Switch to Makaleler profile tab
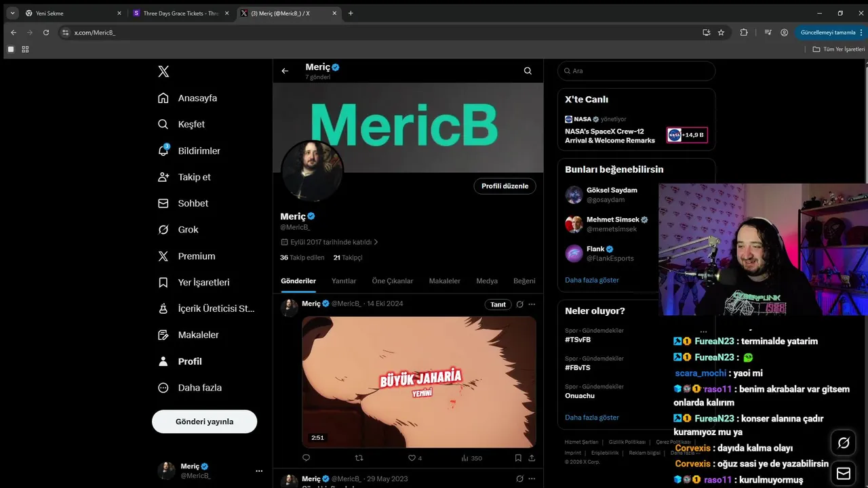The image size is (868, 488). 444,281
